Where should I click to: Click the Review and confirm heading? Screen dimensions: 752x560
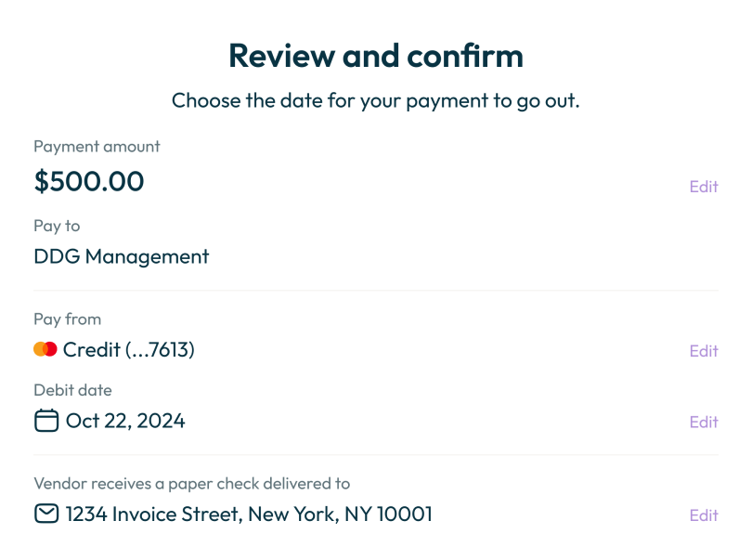click(376, 56)
